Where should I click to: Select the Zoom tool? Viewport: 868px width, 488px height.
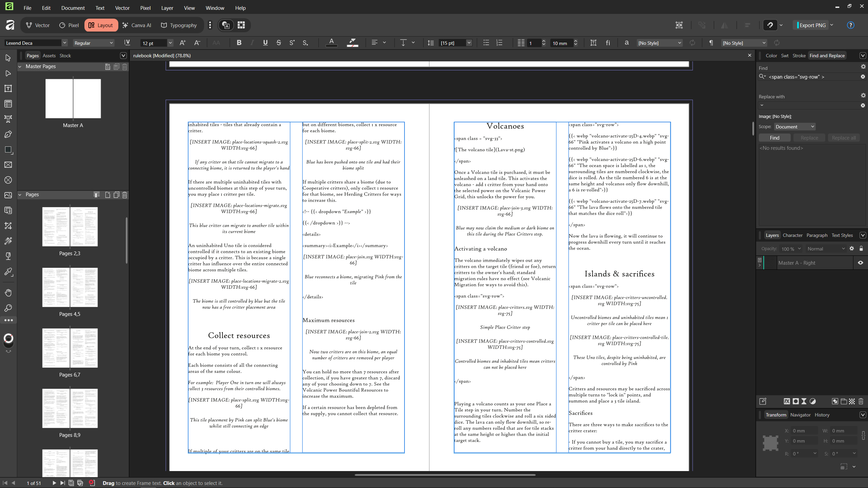[8, 308]
